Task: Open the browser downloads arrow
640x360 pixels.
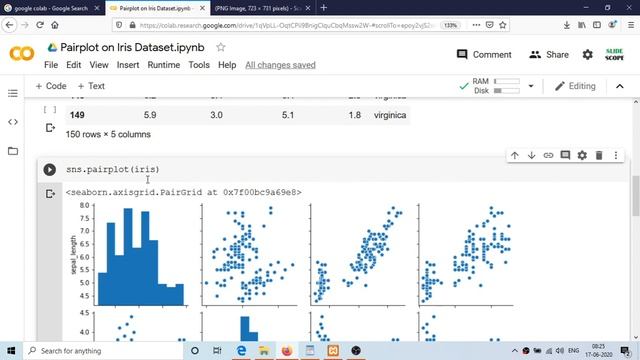Action: pos(567,25)
